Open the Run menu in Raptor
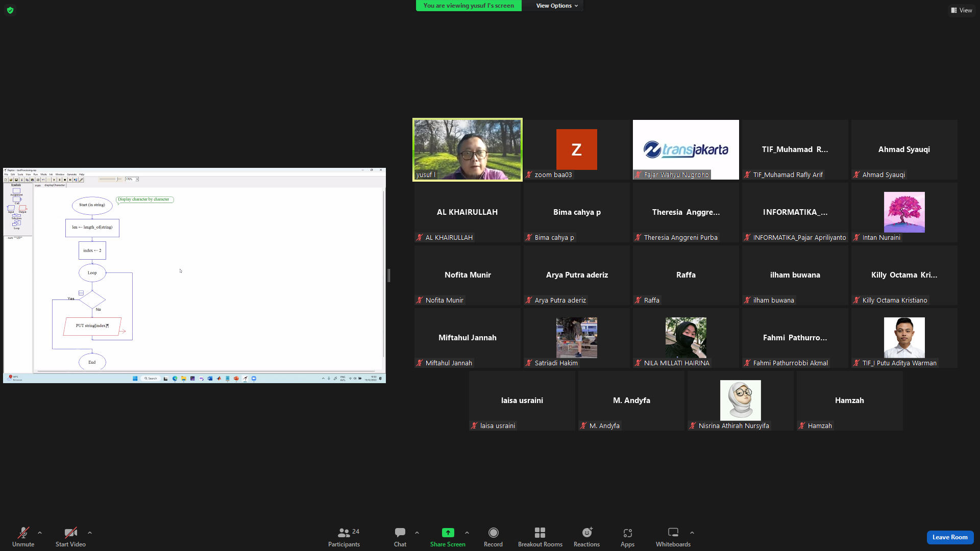The width and height of the screenshot is (980, 551). point(36,174)
